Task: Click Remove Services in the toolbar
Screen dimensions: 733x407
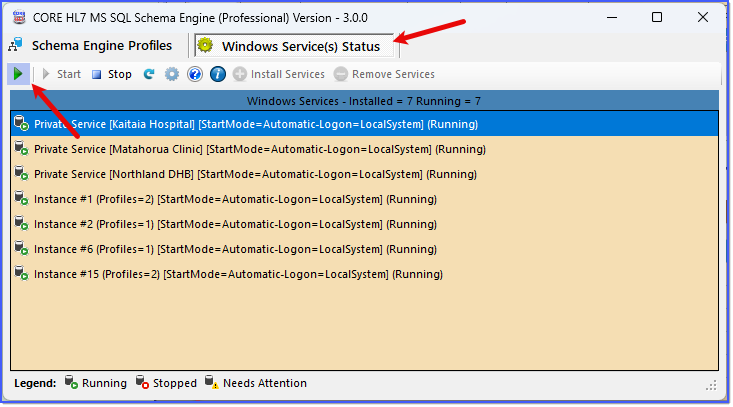Action: point(384,74)
